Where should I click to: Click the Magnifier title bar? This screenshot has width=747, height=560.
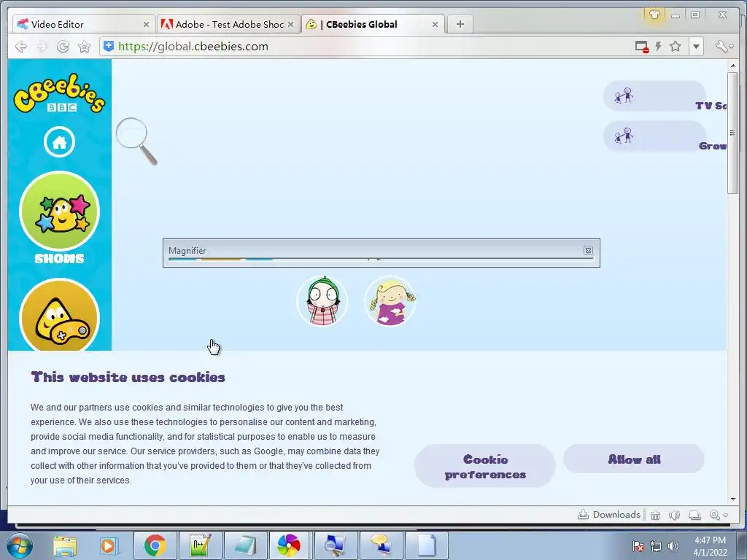[x=374, y=251]
